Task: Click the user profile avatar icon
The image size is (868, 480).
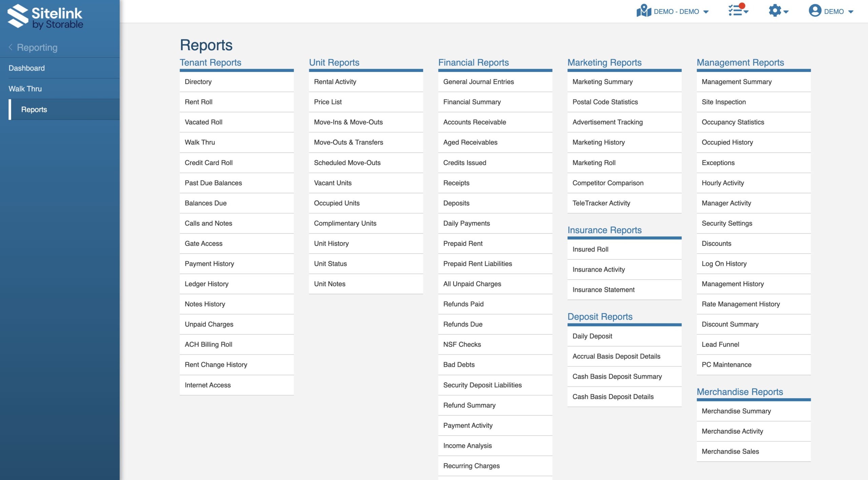Action: (815, 11)
